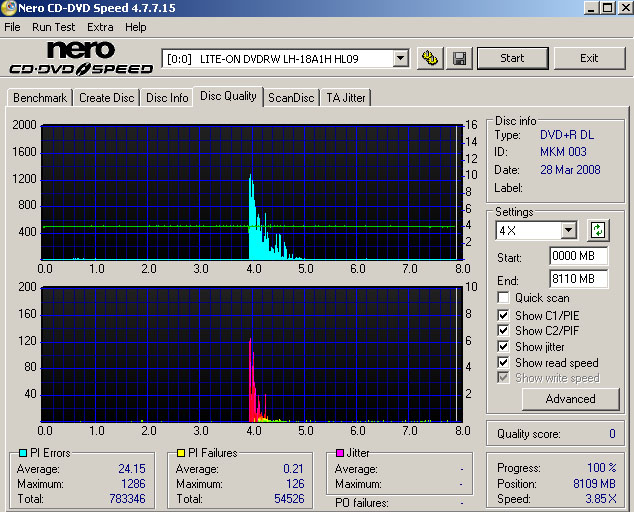Enable the Quick scan checkbox
Viewport: 634px width, 512px height.
(x=504, y=298)
